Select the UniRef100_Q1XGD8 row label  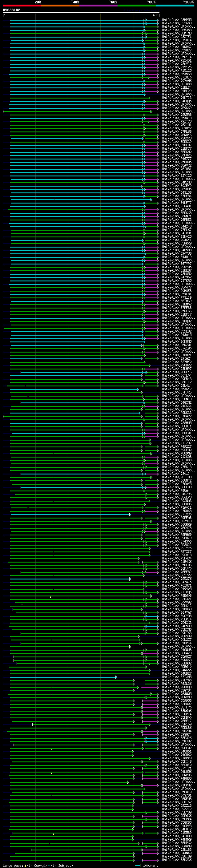click(177, 457)
